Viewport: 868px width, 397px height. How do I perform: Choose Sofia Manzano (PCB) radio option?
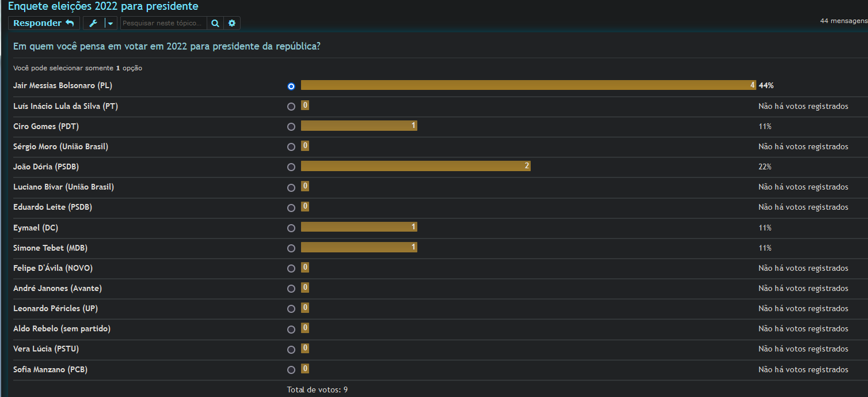point(291,370)
